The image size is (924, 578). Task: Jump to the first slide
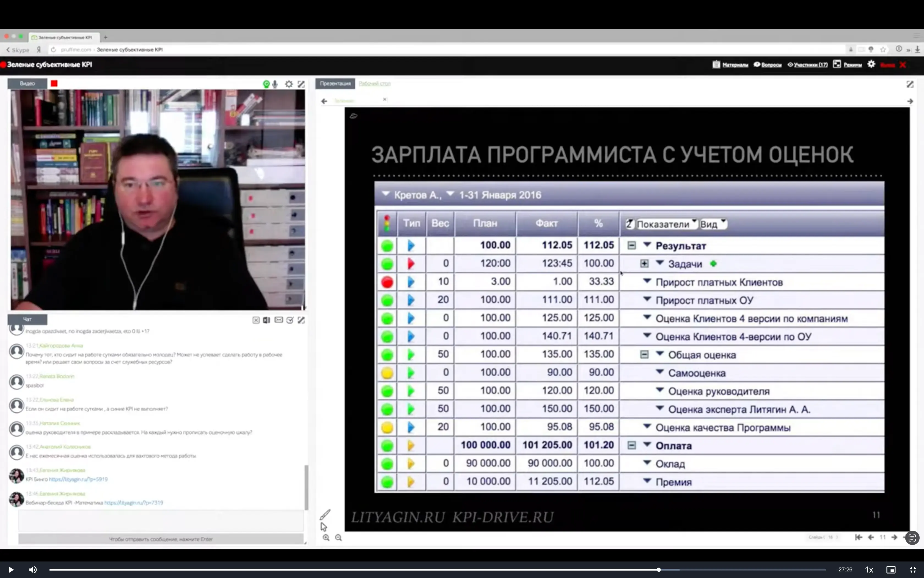tap(859, 537)
